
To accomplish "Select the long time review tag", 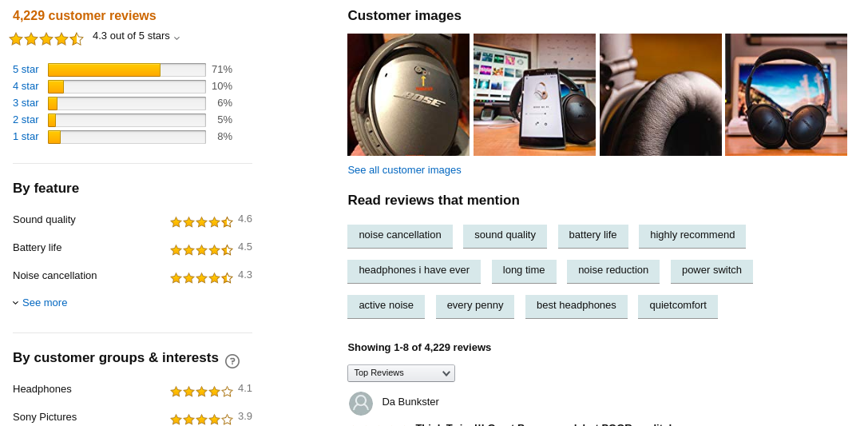I will [524, 272].
